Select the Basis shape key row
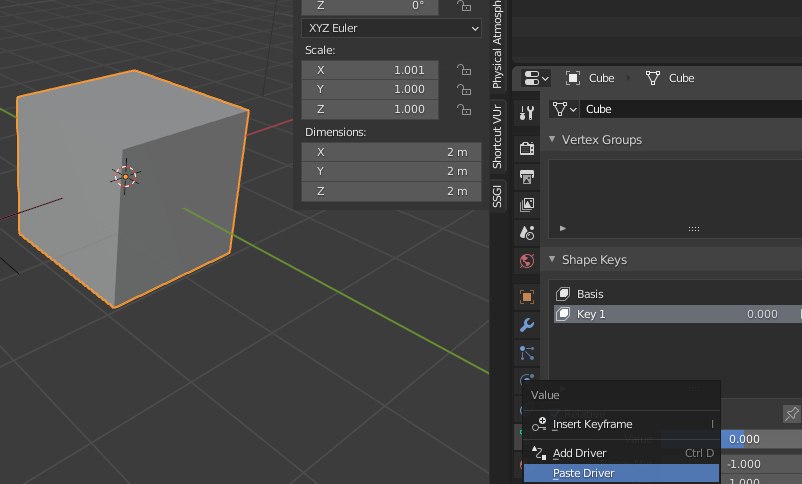Screen dimensions: 802x484 point(678,294)
